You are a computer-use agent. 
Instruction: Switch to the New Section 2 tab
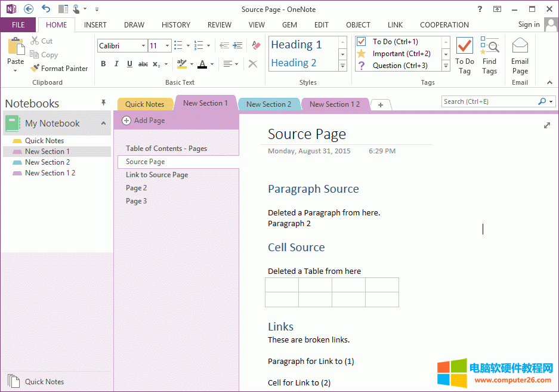(268, 104)
